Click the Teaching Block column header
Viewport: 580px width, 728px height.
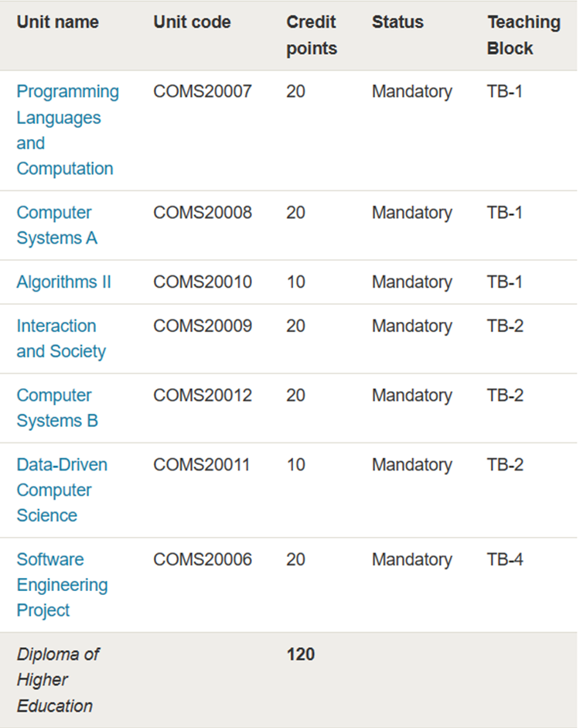pos(524,35)
